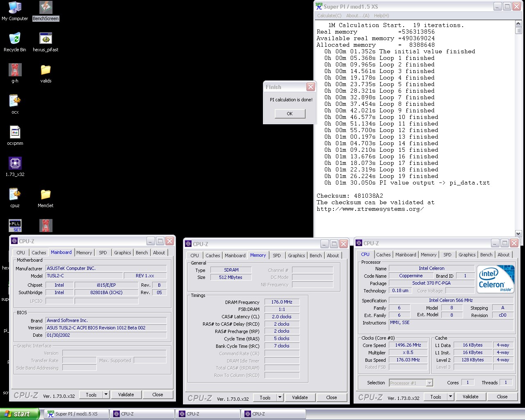Open Caches tab in CPU window
Image resolution: width=525 pixels, height=420 pixels.
point(383,255)
